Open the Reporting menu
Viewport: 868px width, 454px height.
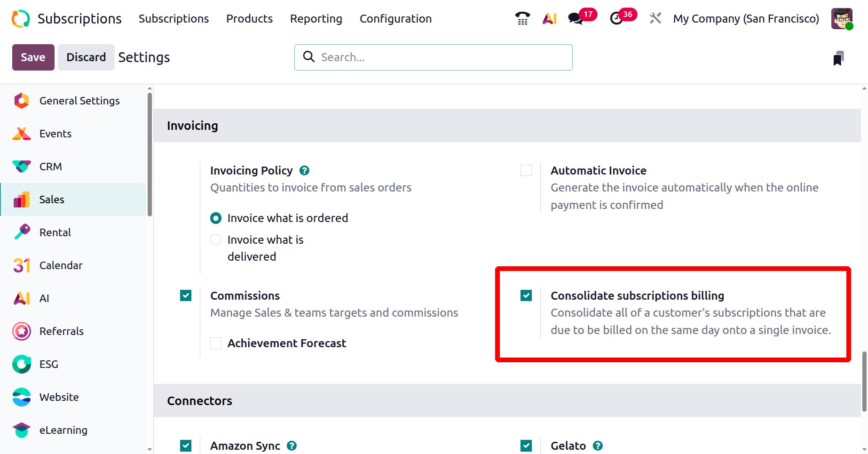coord(316,19)
